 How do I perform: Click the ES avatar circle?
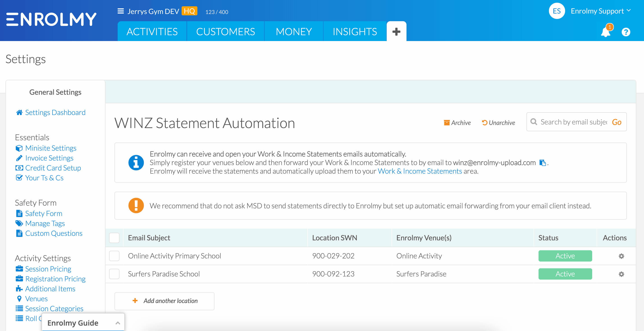point(557,11)
